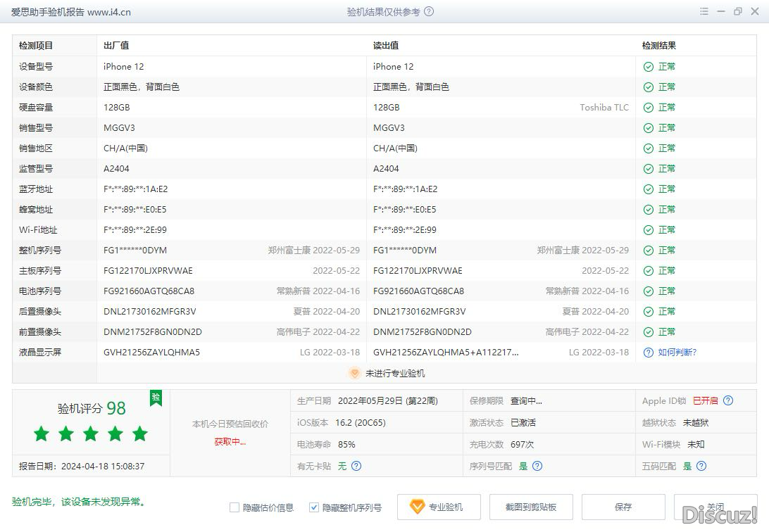Image resolution: width=769 pixels, height=532 pixels.
Task: Click the 正常 check icon for Wi-Fi地址
Action: [649, 230]
